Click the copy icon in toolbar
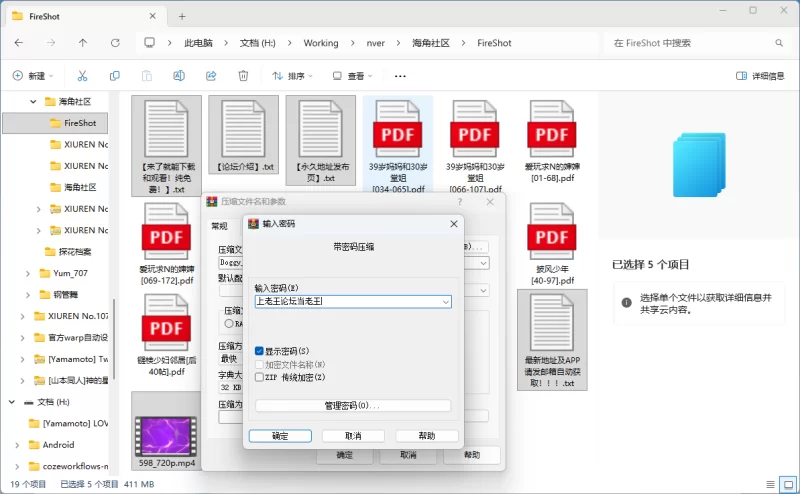 [x=115, y=76]
